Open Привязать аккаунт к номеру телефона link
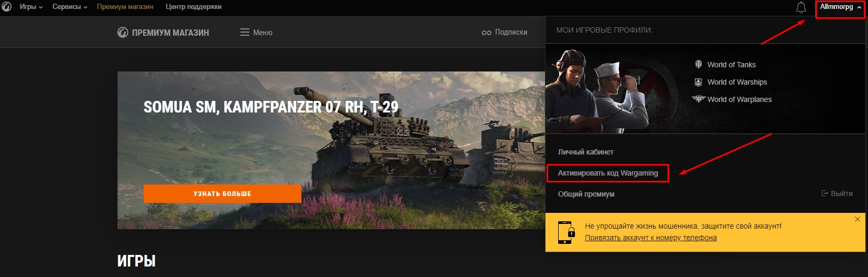Screen dimensions: 868x277 point(651,238)
